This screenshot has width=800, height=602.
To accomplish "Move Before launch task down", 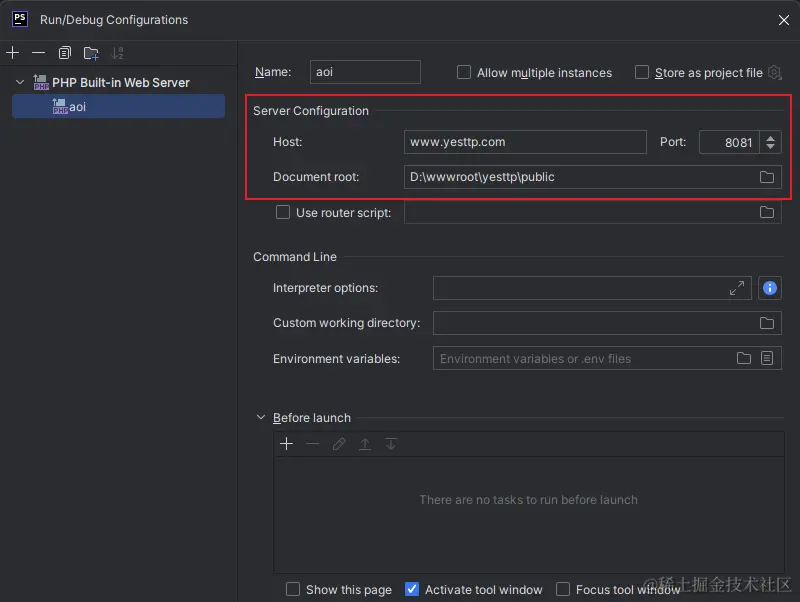I will click(391, 444).
